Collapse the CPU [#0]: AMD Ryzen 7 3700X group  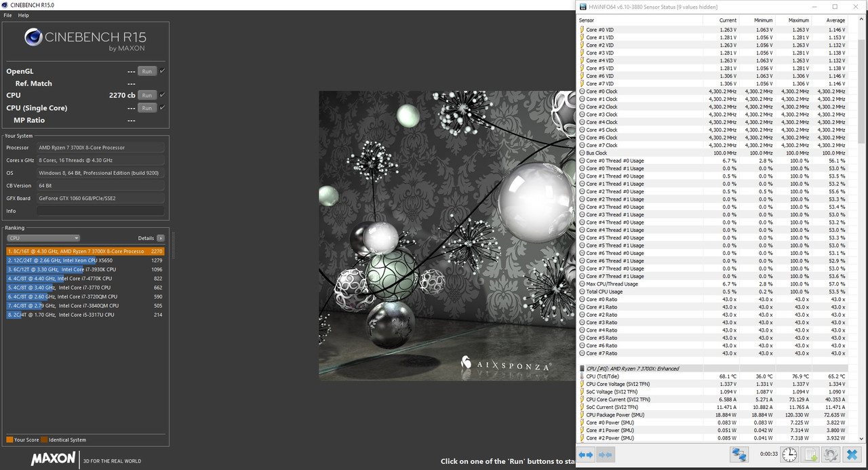712,368
